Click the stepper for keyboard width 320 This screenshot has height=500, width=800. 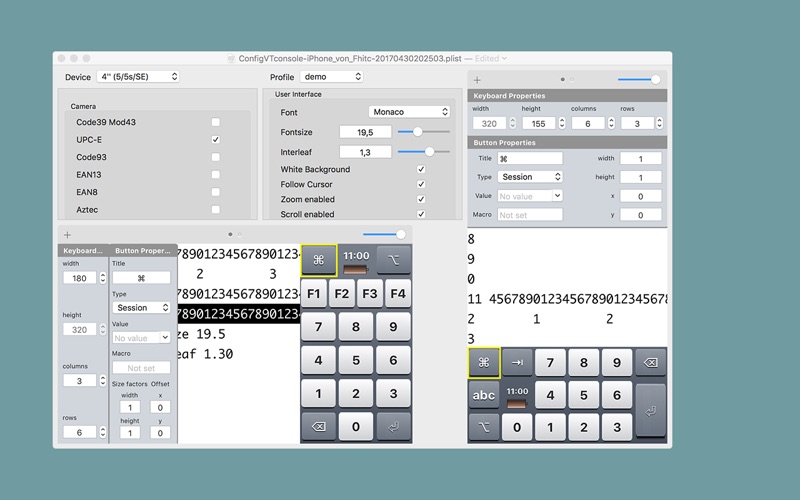[513, 123]
